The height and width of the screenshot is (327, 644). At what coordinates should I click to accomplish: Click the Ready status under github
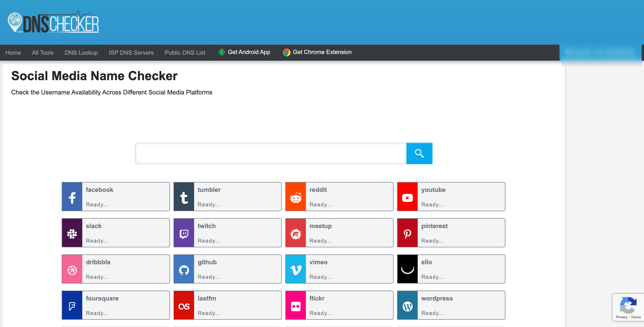coord(209,277)
